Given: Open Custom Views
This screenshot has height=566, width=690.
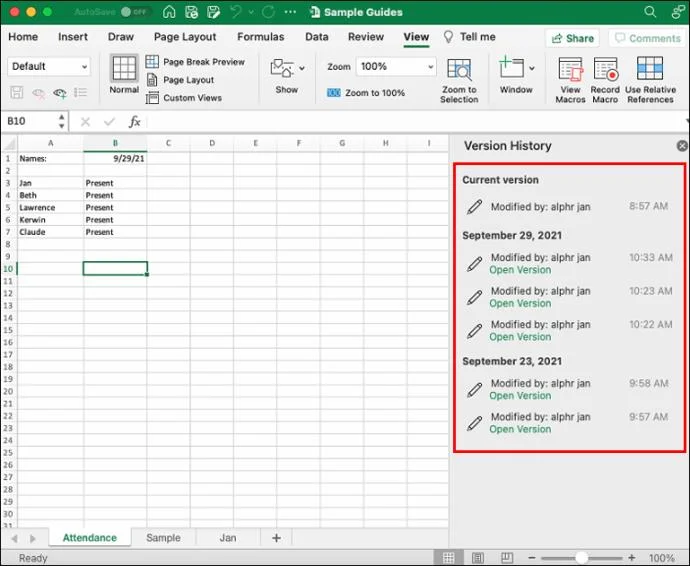Looking at the screenshot, I should (184, 98).
